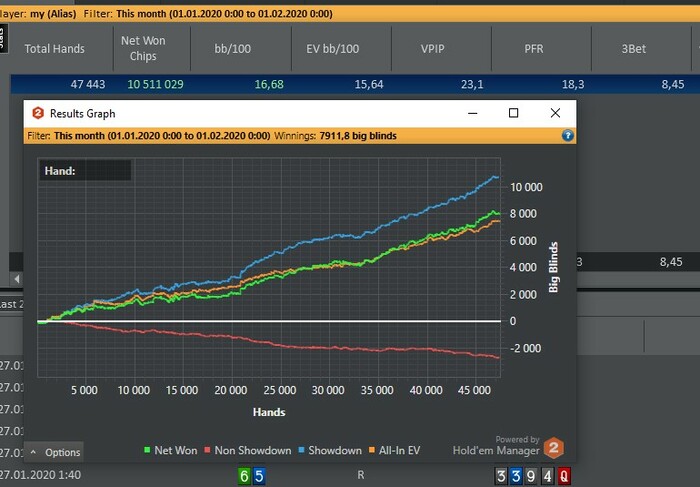Click the board card Q red
Screen dimensions: 700x487
(x=564, y=476)
